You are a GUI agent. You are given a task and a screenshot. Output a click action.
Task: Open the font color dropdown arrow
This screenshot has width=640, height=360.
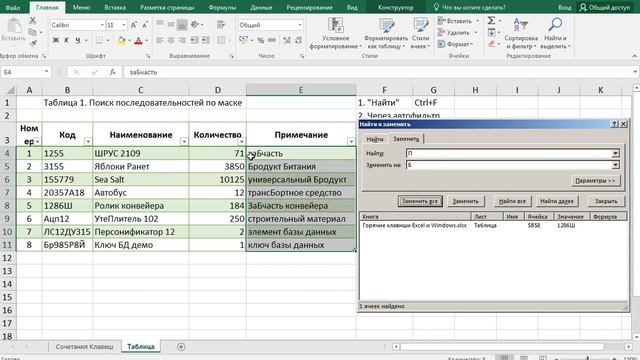[146, 41]
